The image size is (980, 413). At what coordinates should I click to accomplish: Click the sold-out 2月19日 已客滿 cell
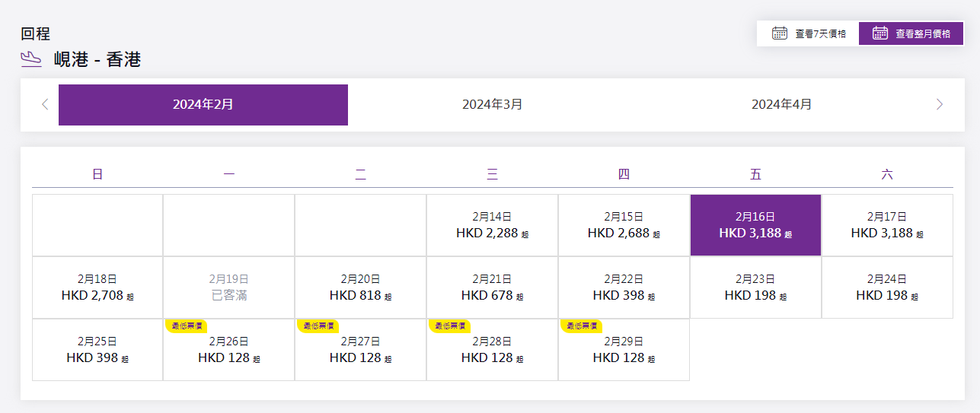(x=228, y=288)
